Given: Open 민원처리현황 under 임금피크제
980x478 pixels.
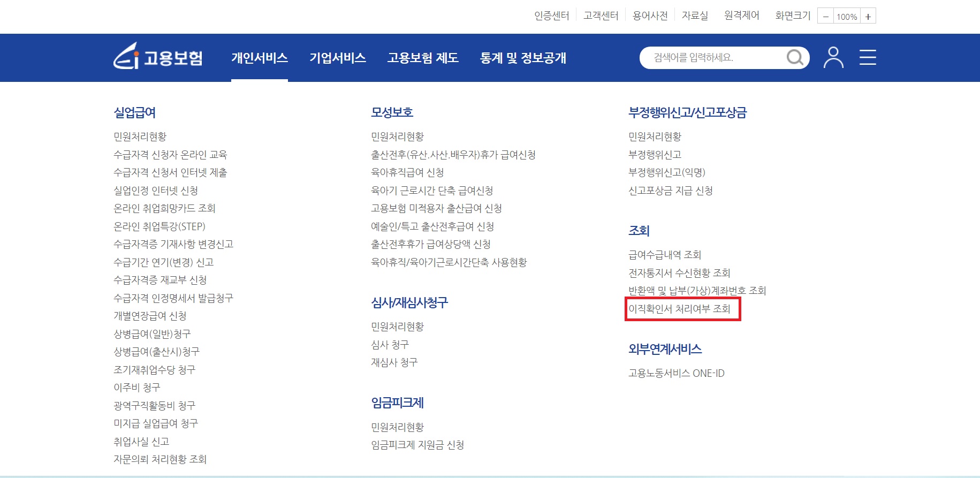Looking at the screenshot, I should click(398, 427).
